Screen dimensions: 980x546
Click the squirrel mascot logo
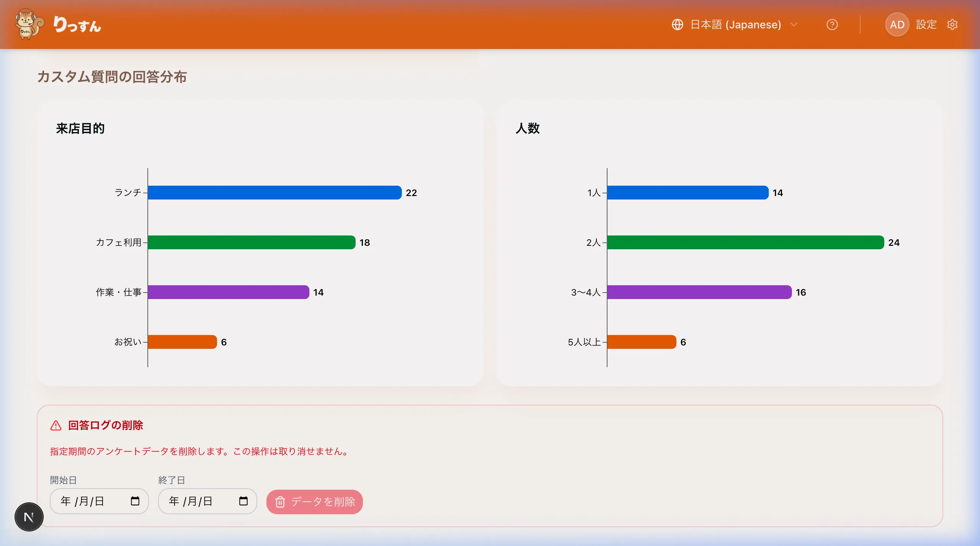29,24
